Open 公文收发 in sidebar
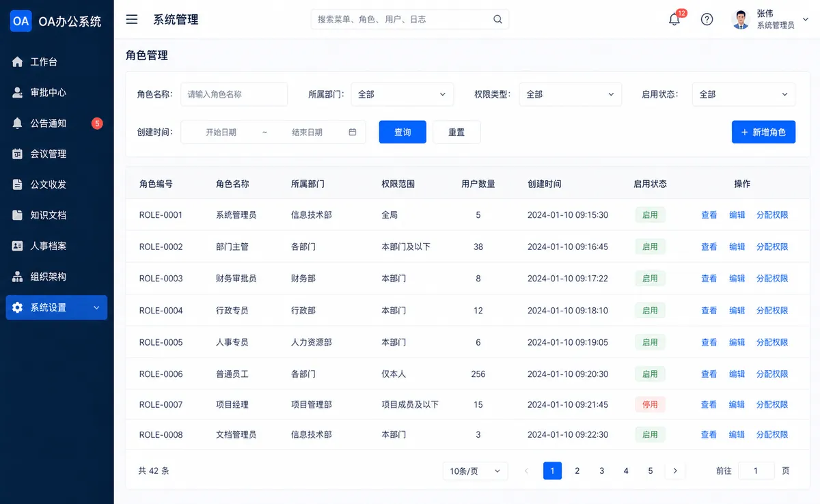This screenshot has width=820, height=504. (57, 184)
